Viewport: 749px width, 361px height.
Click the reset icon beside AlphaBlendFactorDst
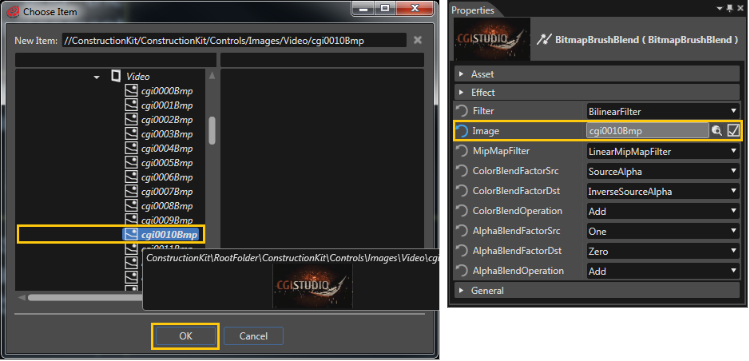click(462, 251)
